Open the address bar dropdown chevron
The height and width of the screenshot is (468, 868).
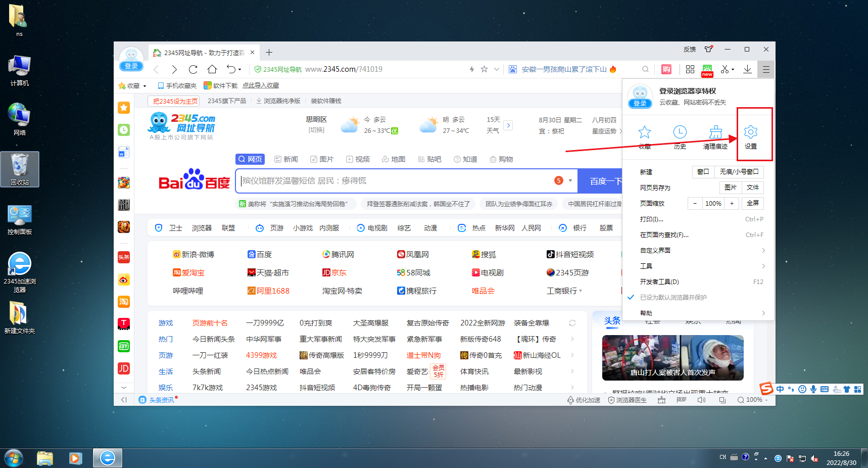pyautogui.click(x=497, y=69)
